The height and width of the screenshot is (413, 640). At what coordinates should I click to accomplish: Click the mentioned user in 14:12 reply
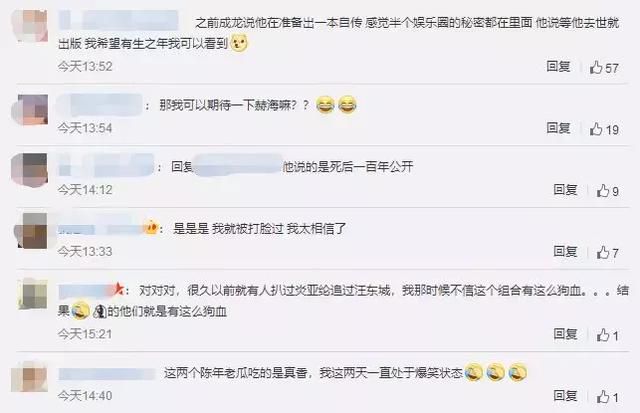[238, 165]
